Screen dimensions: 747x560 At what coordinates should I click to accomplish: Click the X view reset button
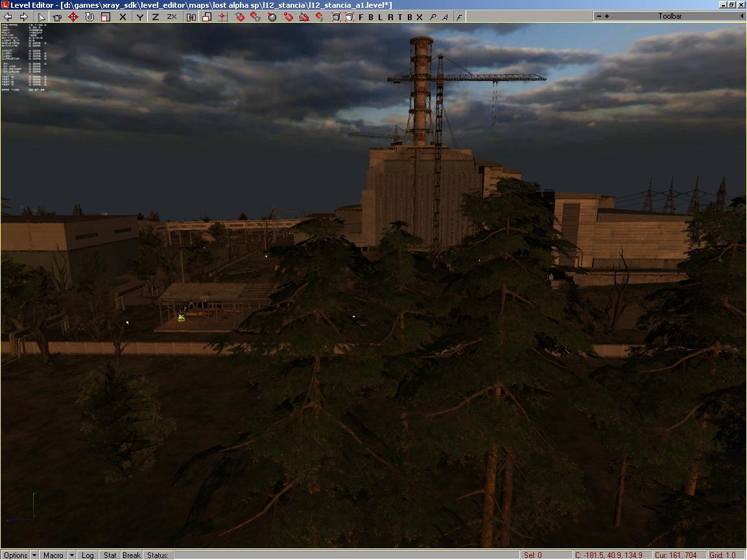point(420,17)
